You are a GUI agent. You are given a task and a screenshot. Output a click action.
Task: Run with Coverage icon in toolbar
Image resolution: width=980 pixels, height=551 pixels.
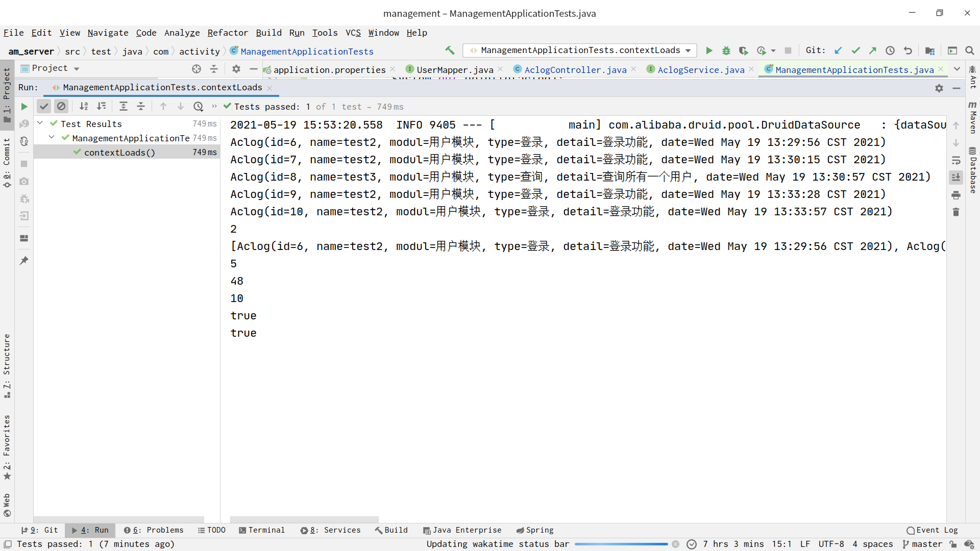[743, 51]
